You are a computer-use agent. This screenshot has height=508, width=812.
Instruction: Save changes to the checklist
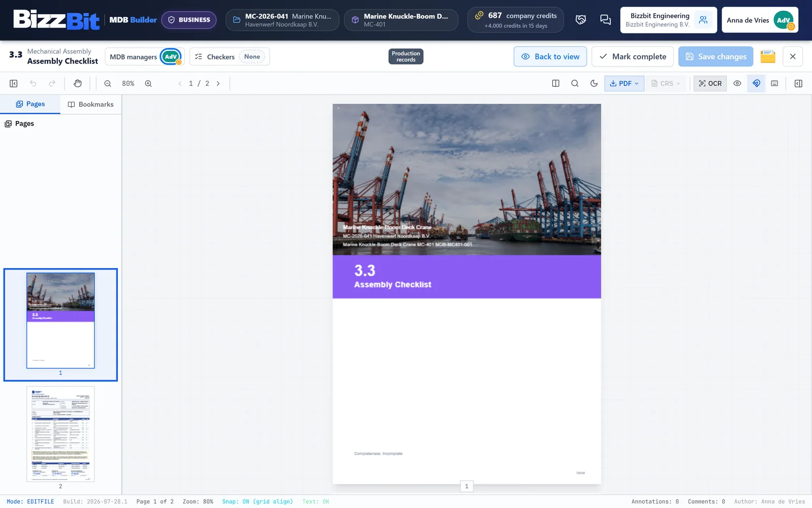coord(716,56)
